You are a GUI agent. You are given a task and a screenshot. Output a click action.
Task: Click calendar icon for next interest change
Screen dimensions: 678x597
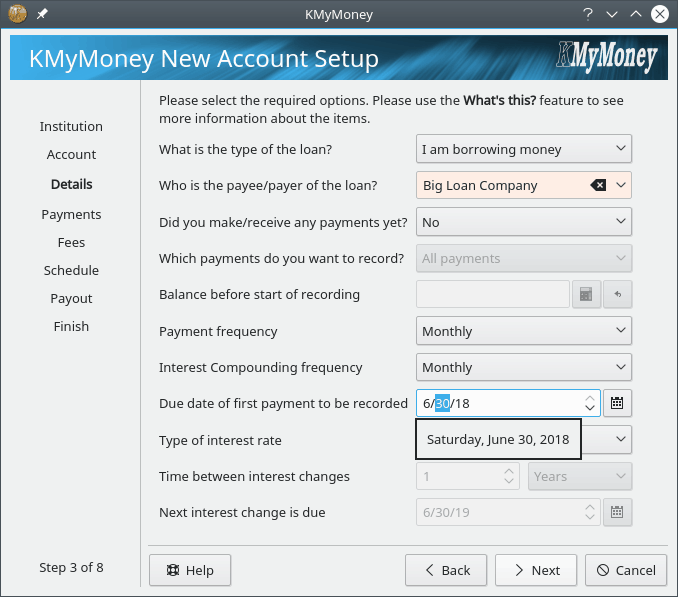[x=617, y=512]
